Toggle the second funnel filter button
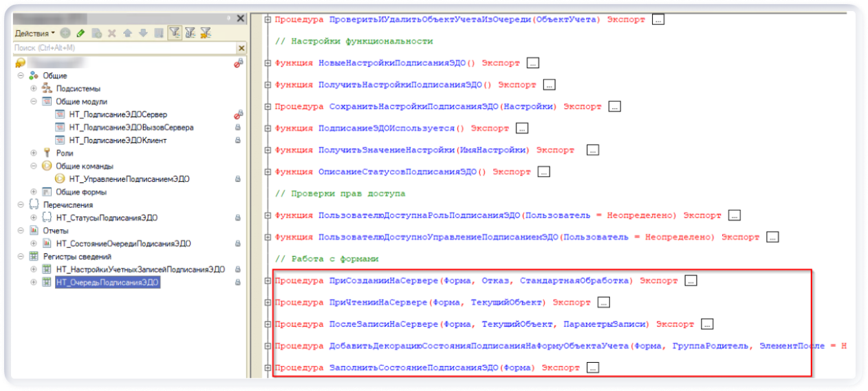Viewport: 868px width, 391px height. (191, 33)
